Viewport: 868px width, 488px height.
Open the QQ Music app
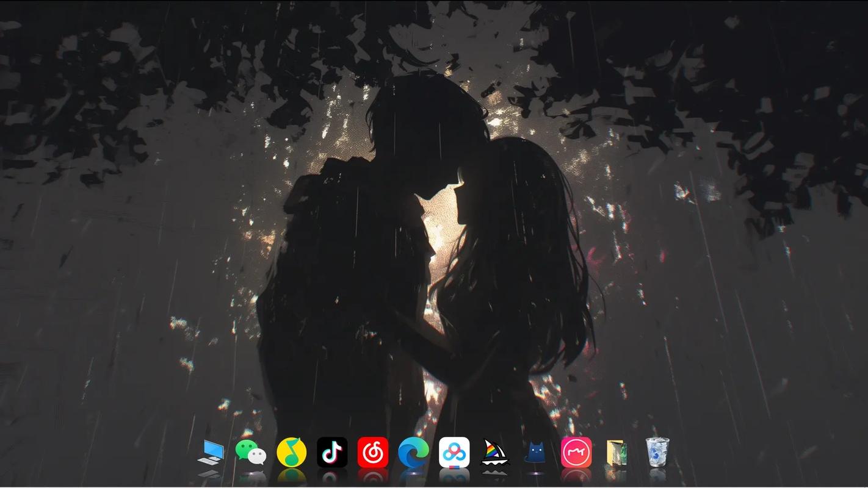(291, 453)
